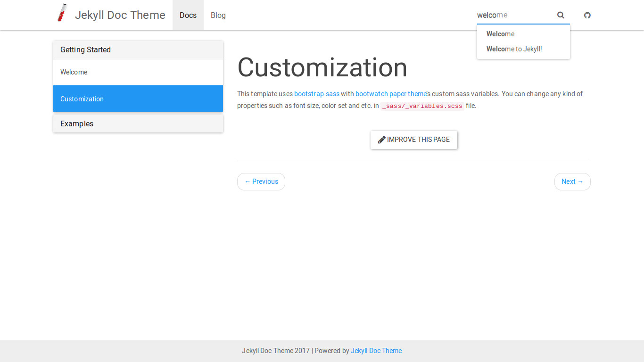
Task: Follow the bootwatch paper theme link
Action: pos(391,94)
